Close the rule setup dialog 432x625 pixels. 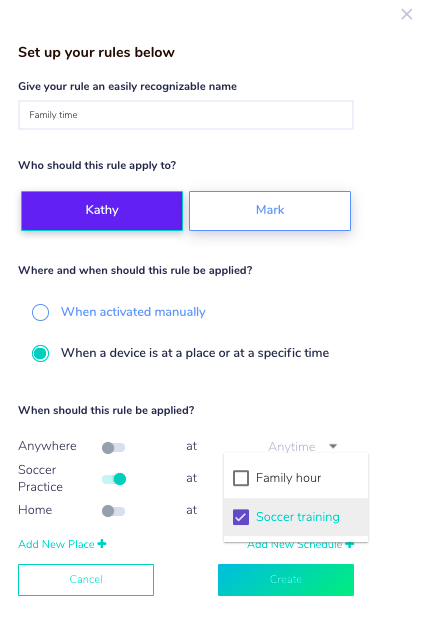pyautogui.click(x=406, y=14)
